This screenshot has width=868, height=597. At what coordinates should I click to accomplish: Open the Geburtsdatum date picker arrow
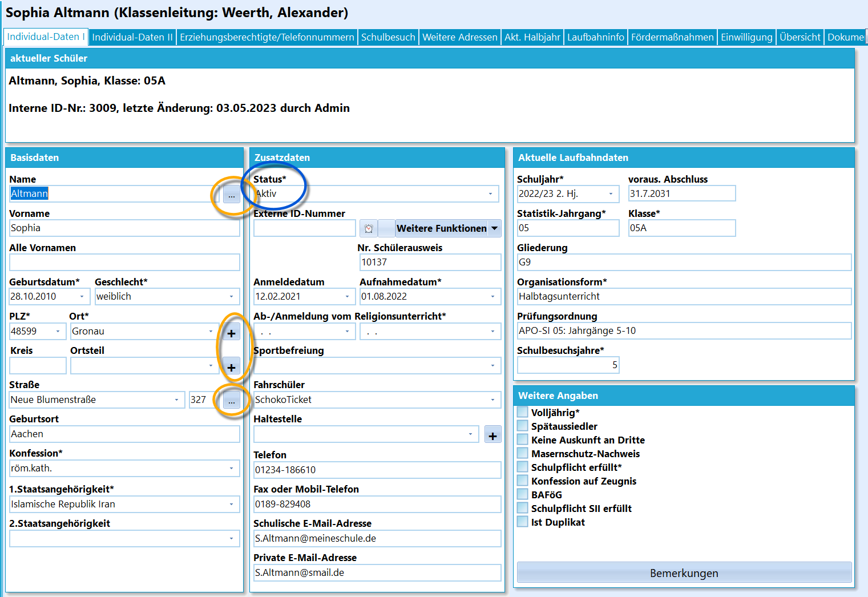click(82, 297)
